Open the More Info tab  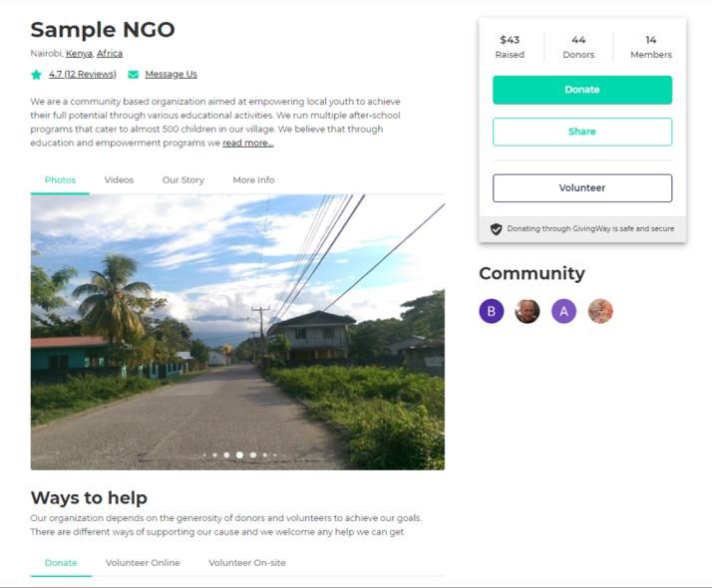coord(253,180)
